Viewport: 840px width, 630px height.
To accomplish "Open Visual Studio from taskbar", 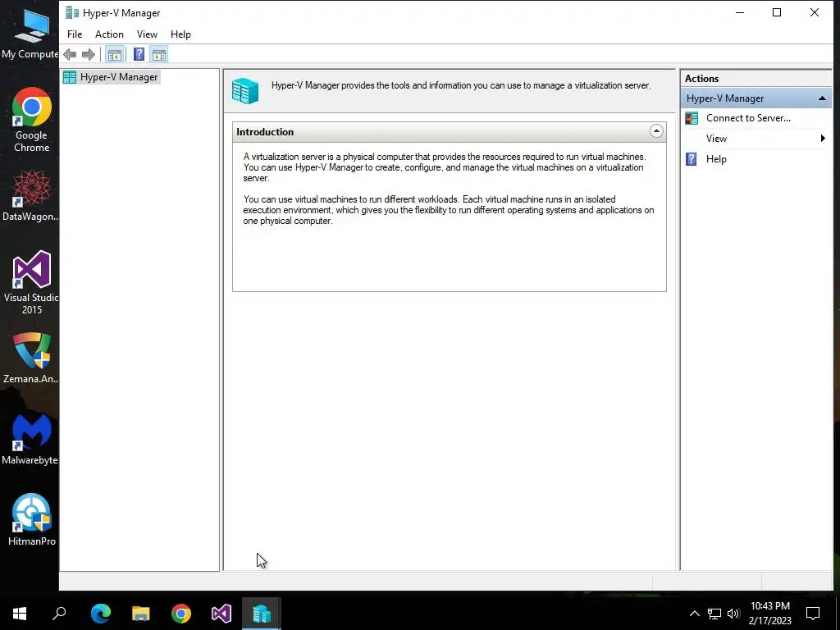I will pyautogui.click(x=221, y=614).
